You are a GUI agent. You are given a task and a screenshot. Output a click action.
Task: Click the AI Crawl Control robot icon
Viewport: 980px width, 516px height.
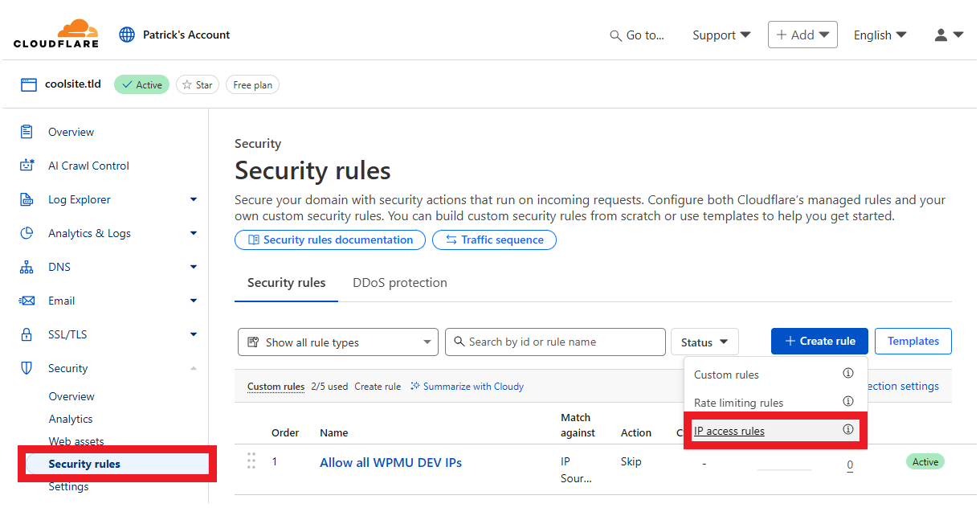(27, 166)
